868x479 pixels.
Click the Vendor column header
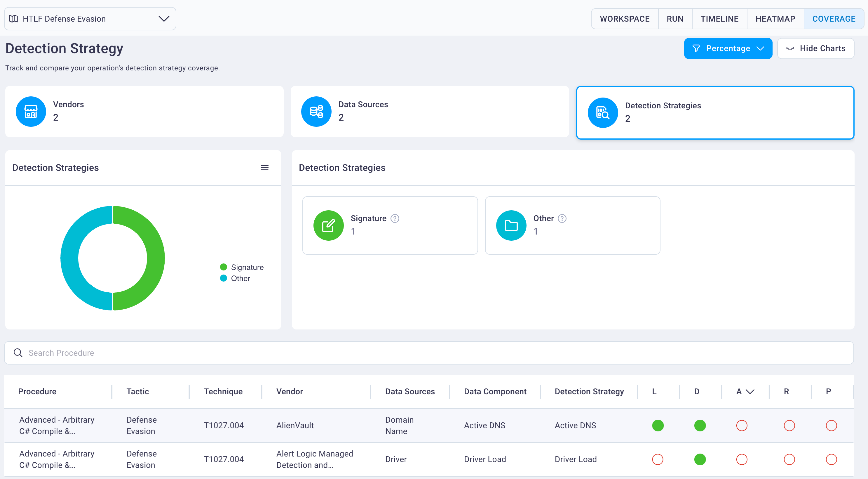click(x=290, y=391)
